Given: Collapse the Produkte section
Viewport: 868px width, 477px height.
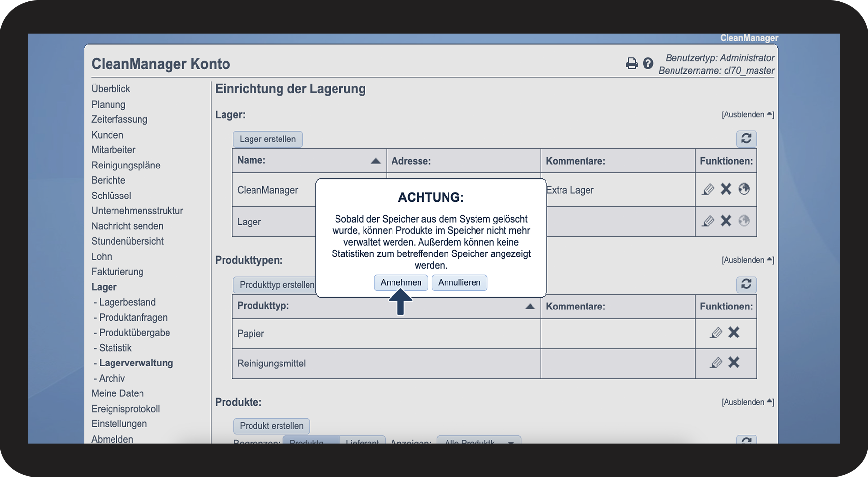Looking at the screenshot, I should point(747,402).
